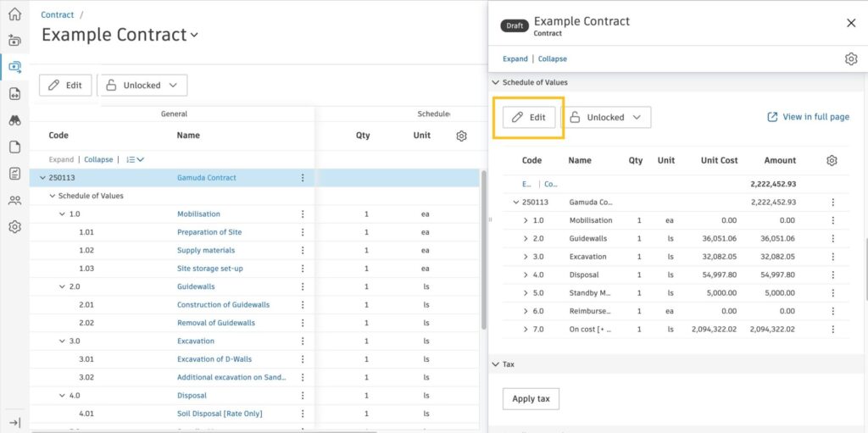Open the binoculars icon in left sidebar
The width and height of the screenshot is (868, 433).
(14, 120)
